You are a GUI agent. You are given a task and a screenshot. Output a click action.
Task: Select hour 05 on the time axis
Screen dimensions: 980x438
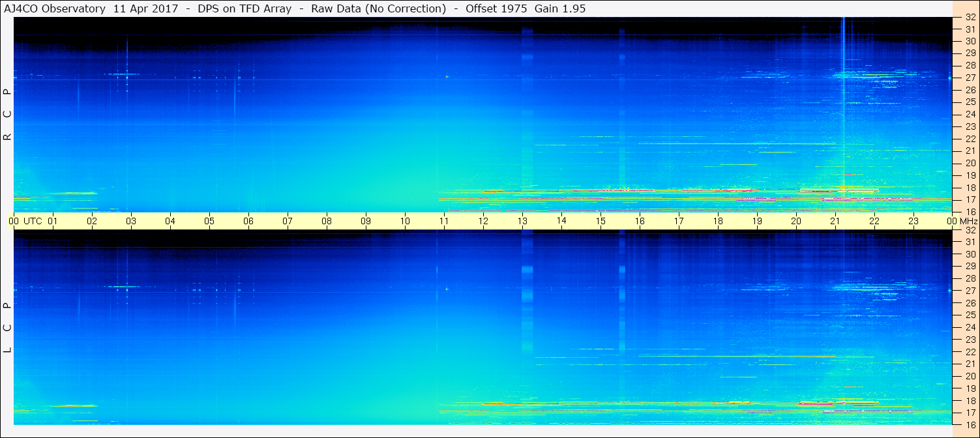pyautogui.click(x=209, y=221)
